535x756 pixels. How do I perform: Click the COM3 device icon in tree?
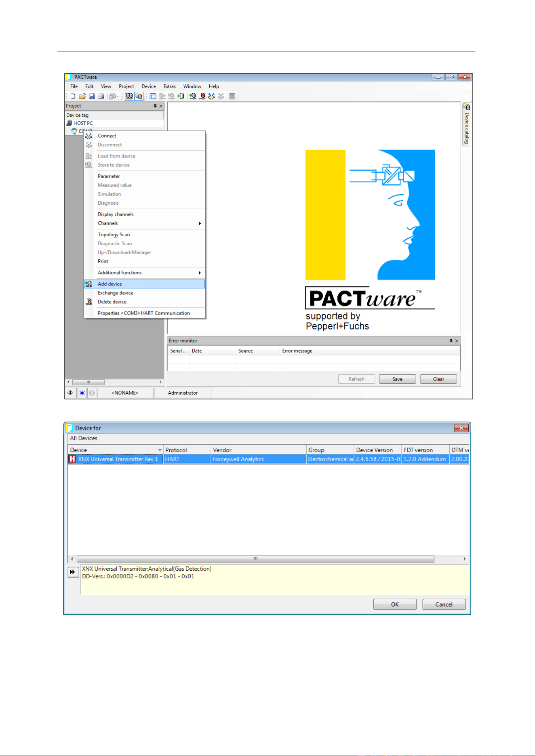[x=74, y=131]
